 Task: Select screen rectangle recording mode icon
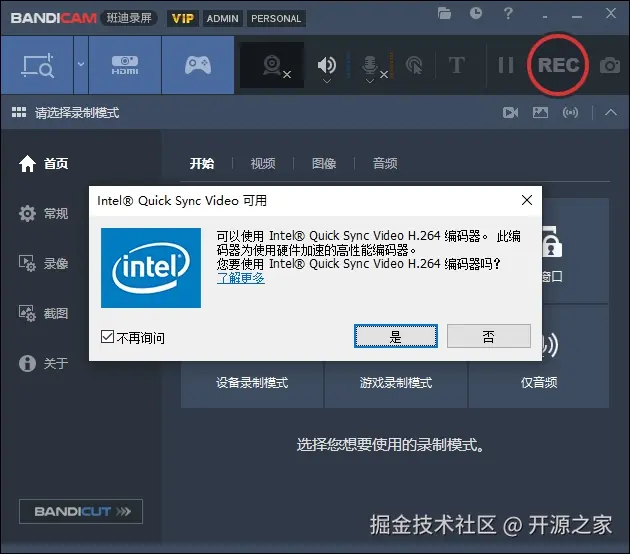point(37,65)
